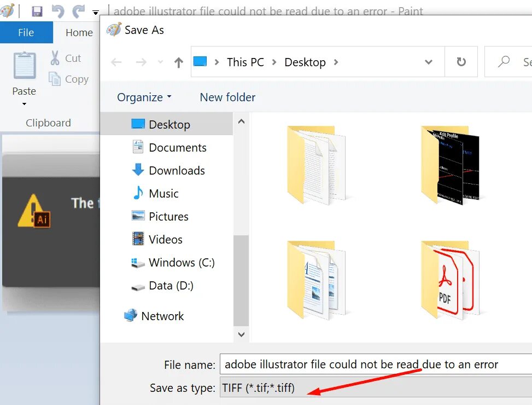Open the Organize menu
Screen dimensions: 532x405
pos(144,97)
